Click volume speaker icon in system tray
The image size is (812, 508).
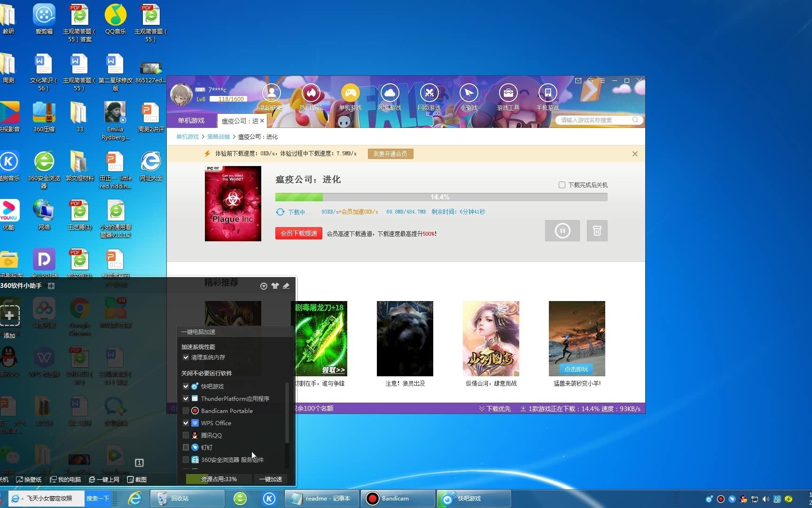(766, 499)
